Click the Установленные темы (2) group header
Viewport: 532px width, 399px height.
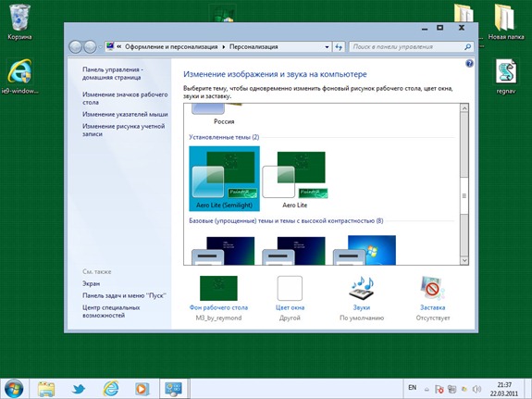(224, 137)
